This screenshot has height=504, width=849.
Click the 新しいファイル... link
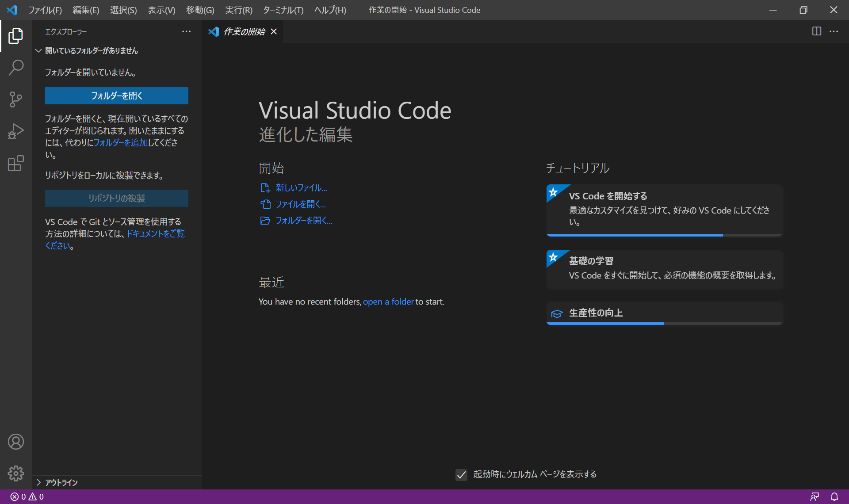(x=301, y=188)
